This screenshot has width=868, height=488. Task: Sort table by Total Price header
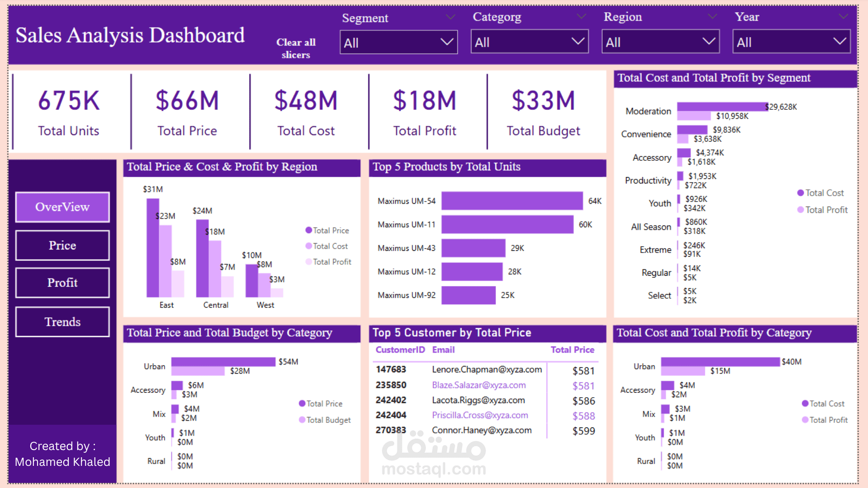(572, 350)
